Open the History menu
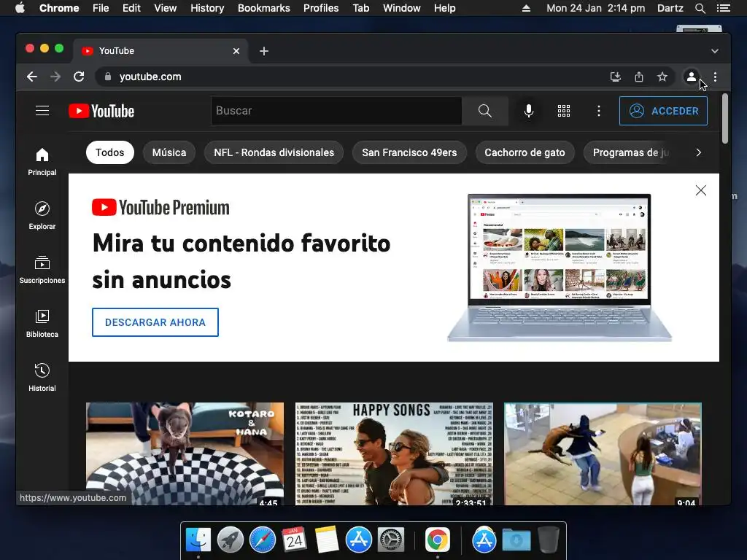747x560 pixels. pos(207,8)
